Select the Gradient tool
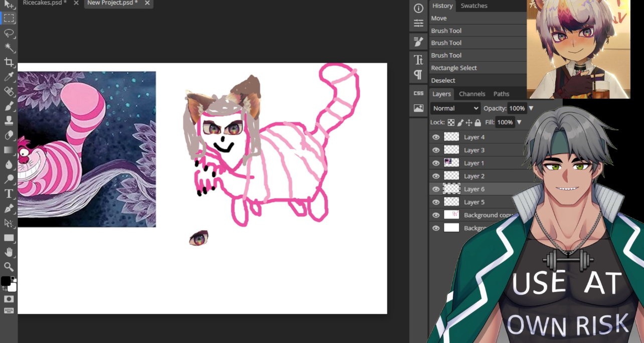The width and height of the screenshot is (644, 343). point(9,149)
